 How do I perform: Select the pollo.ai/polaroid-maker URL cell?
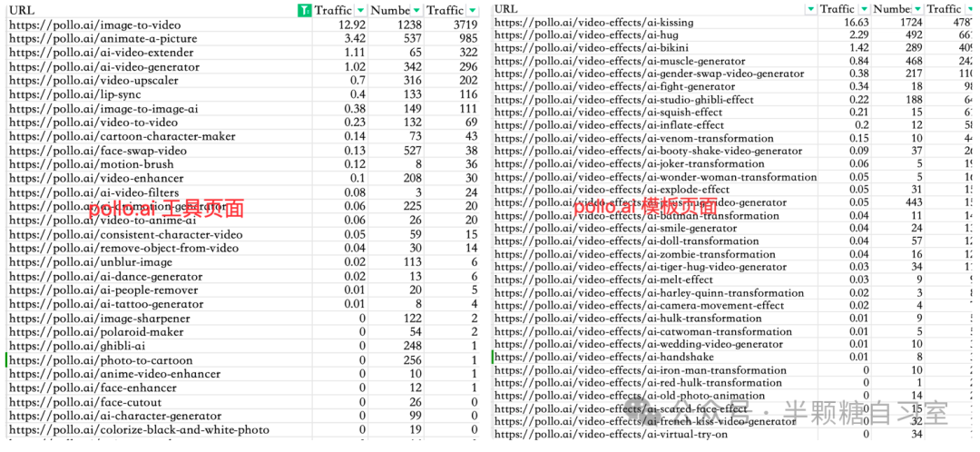(x=159, y=332)
